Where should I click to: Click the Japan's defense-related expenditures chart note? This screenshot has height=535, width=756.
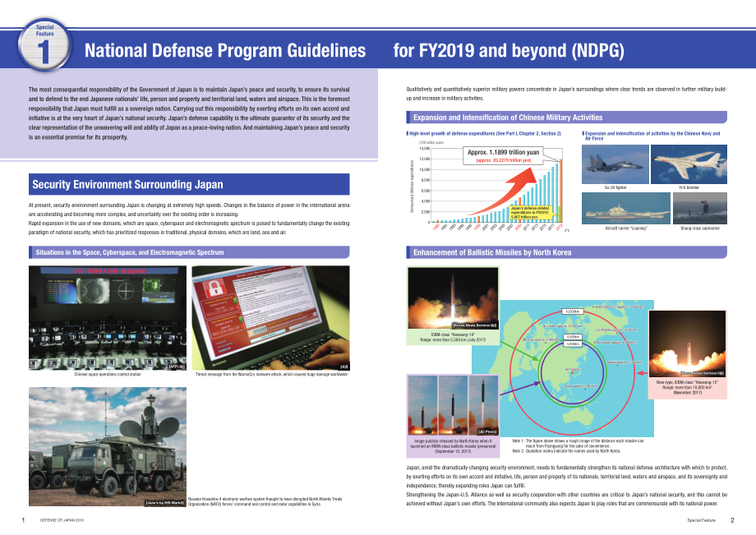pyautogui.click(x=530, y=212)
